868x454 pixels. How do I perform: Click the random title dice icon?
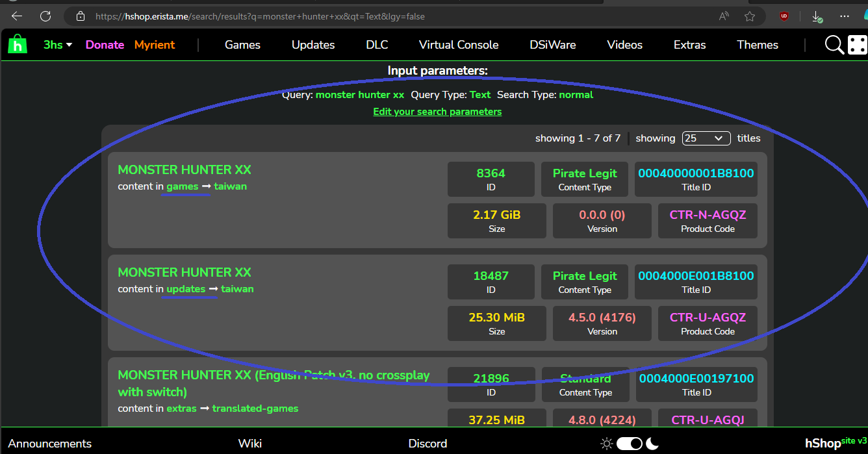857,44
